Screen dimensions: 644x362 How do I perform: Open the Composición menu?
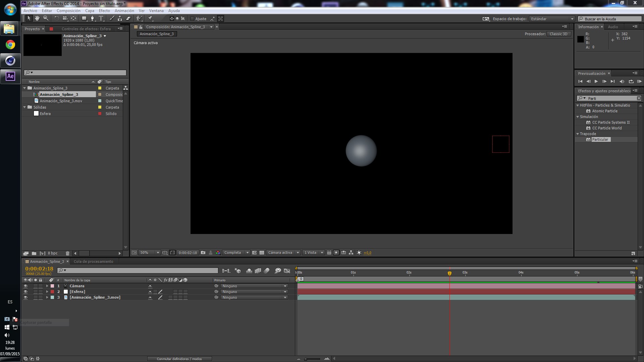[x=68, y=11]
